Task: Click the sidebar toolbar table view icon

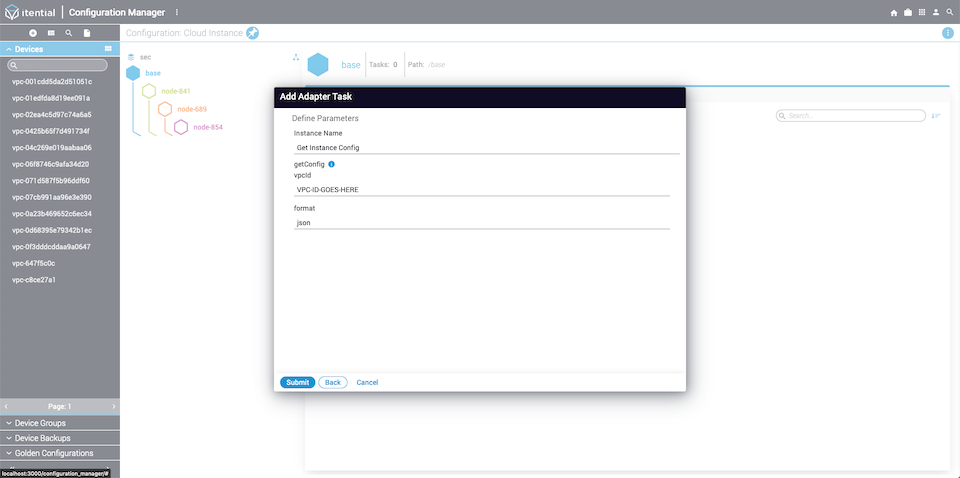Action: (x=51, y=33)
